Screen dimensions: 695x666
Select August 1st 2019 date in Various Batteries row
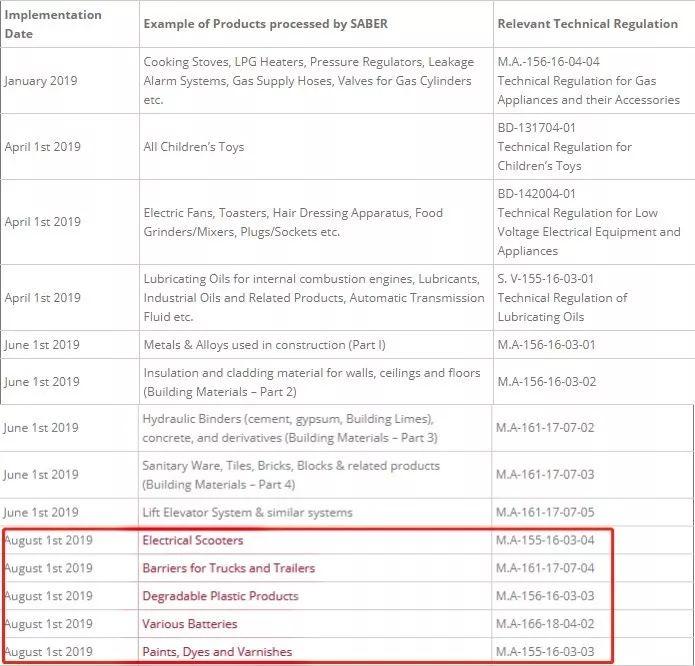pyautogui.click(x=48, y=624)
